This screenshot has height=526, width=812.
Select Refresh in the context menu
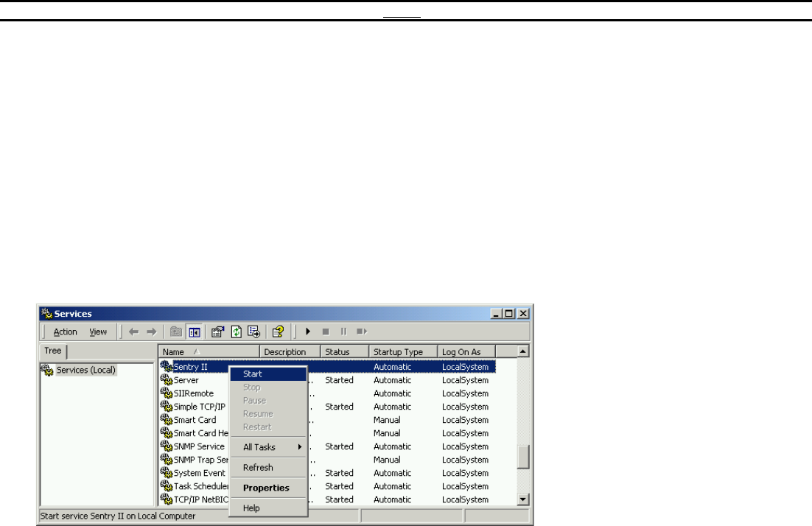coord(258,468)
